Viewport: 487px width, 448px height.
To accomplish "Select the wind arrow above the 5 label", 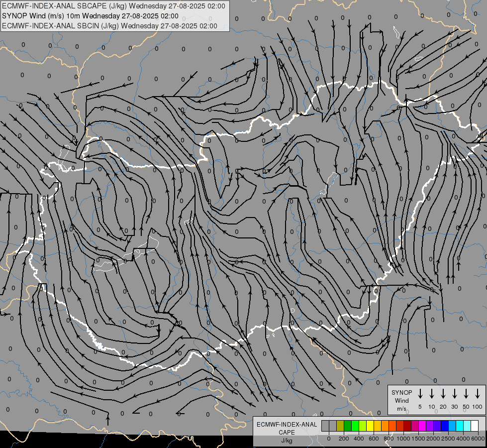I will [420, 394].
